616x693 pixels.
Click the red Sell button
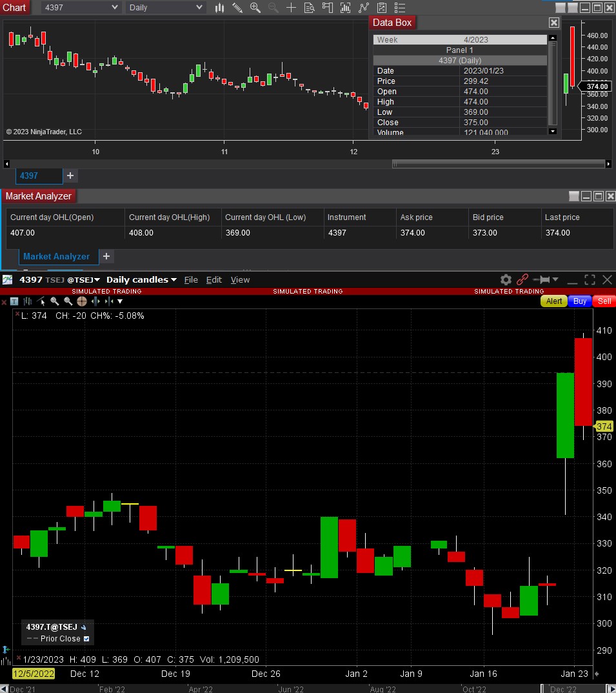pyautogui.click(x=604, y=301)
